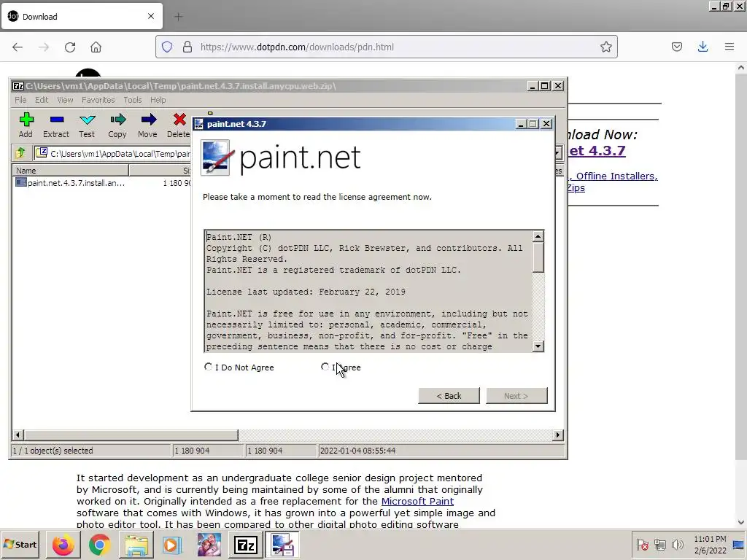Open the Firefox application menu
The image size is (747, 560).
729,47
